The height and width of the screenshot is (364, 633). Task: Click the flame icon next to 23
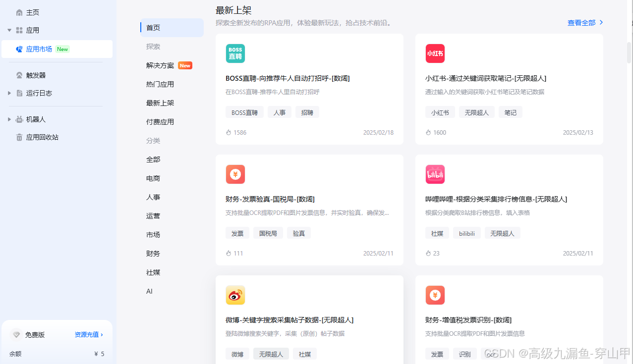click(x=428, y=254)
